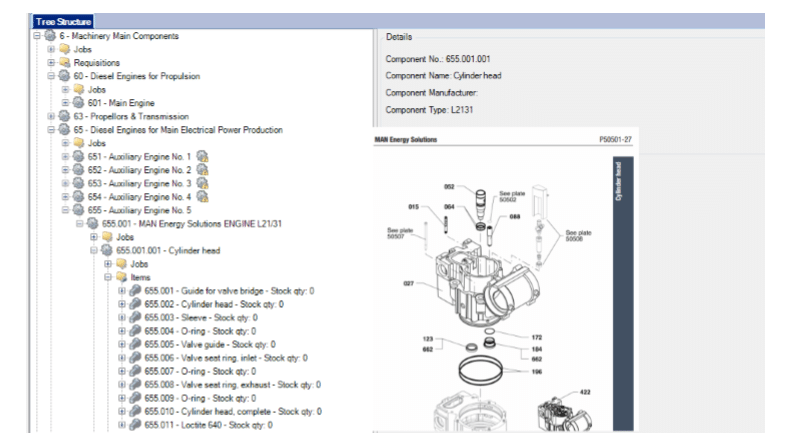The height and width of the screenshot is (443, 787).
Task: Expand 655.010 Cylinder head, complete item
Action: pyautogui.click(x=122, y=411)
